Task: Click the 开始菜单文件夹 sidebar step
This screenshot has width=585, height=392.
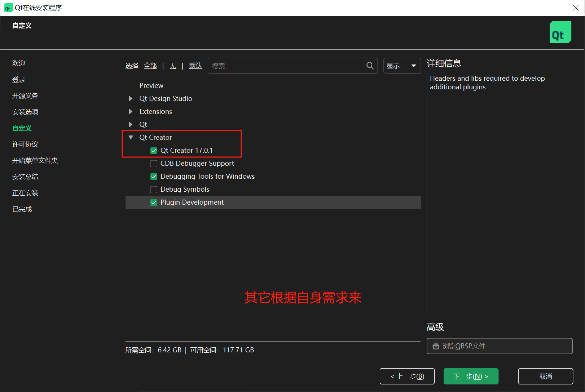Action: coord(35,161)
